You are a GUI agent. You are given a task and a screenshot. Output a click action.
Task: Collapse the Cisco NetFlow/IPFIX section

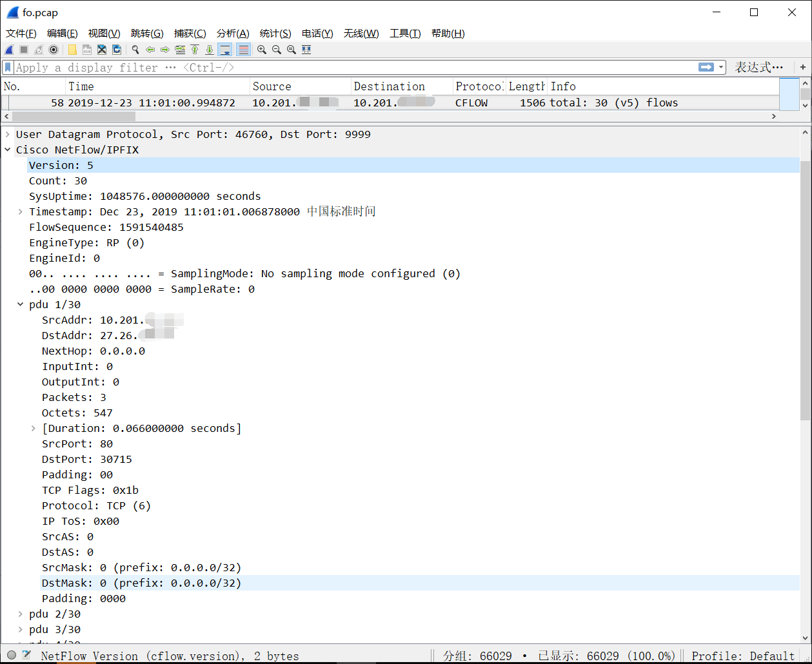(7, 150)
